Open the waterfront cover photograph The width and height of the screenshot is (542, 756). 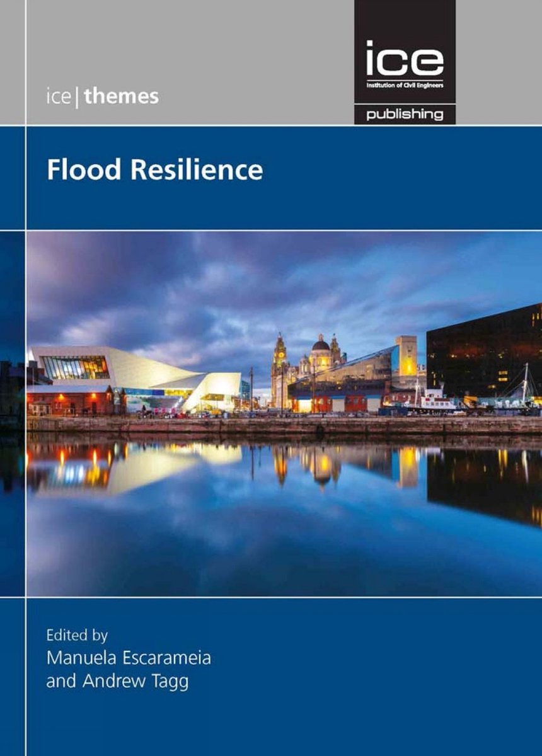pyautogui.click(x=284, y=414)
